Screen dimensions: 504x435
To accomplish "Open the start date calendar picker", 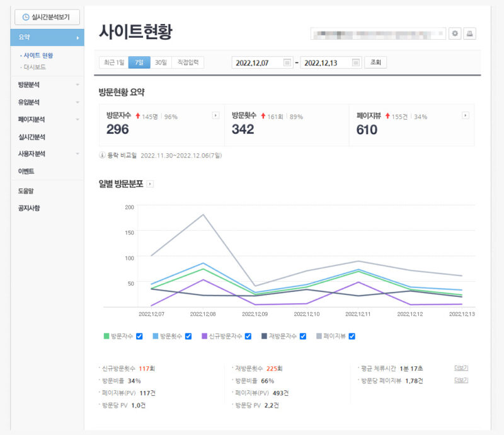I will [288, 62].
